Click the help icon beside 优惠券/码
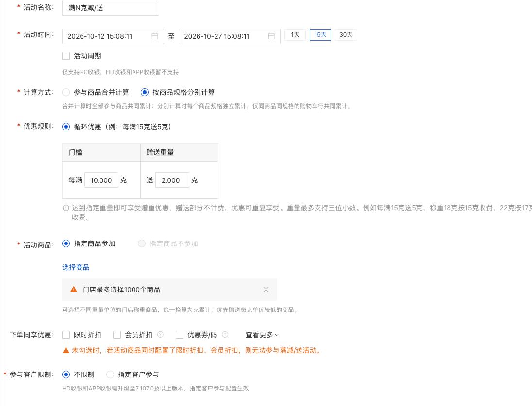Screen dimensions: 532x406 click(225, 334)
